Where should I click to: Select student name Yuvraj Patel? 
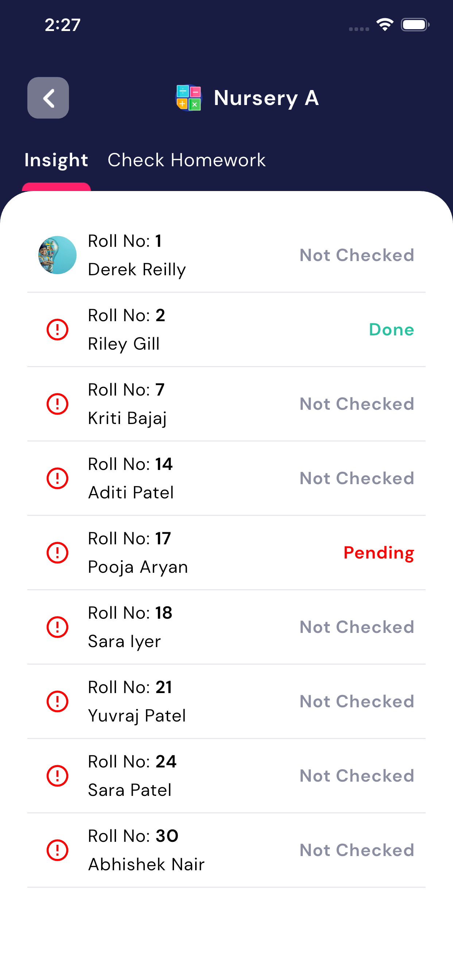tap(137, 716)
